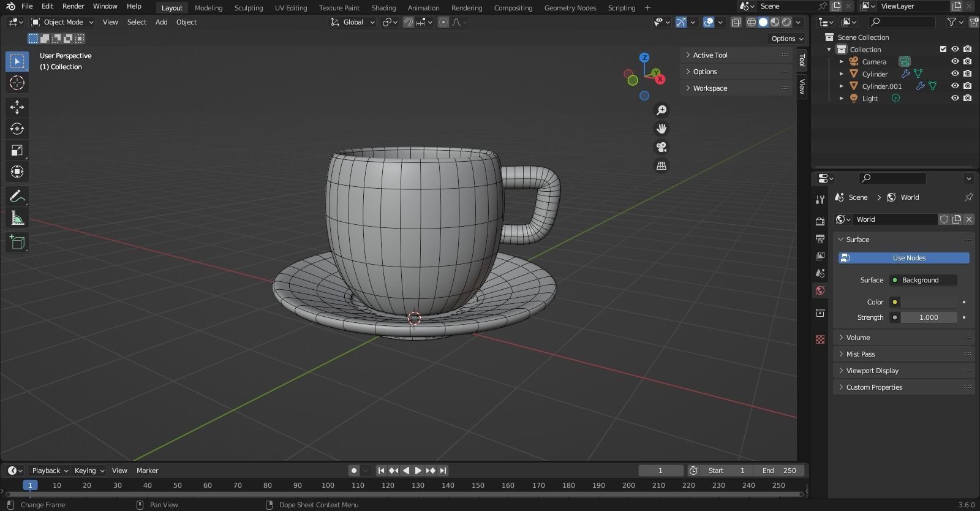Open the Tool properties tab icon

point(820,199)
